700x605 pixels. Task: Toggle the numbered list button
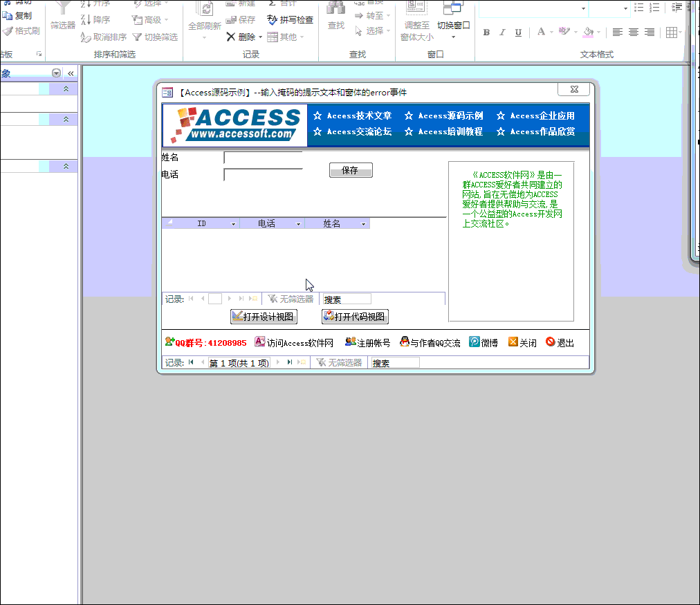click(654, 7)
